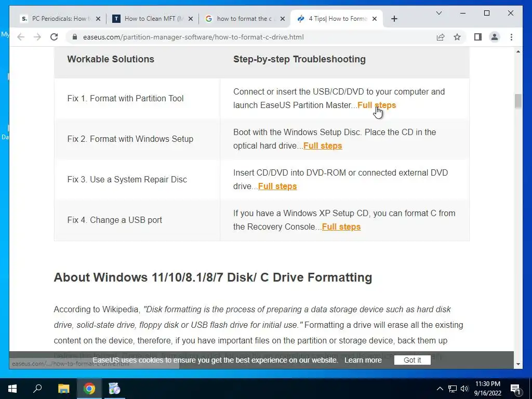Open Full steps link for Fix 1
The width and height of the screenshot is (532, 399).
point(377,105)
